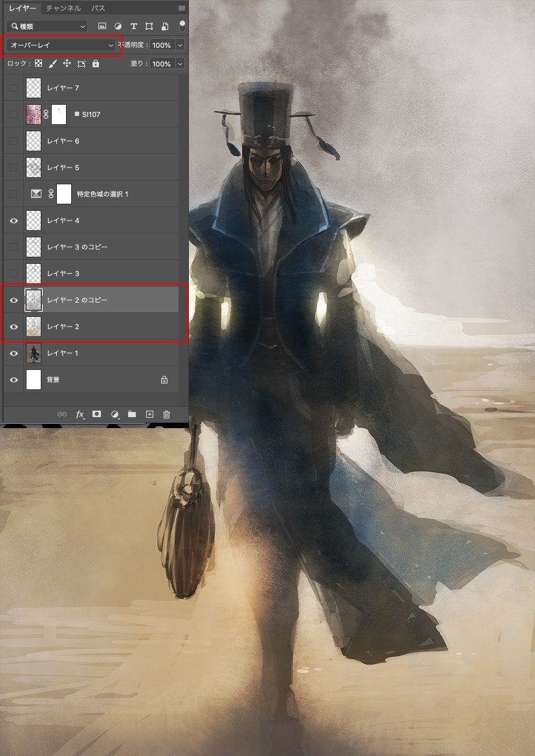Click the SI107 layer mask thumbnail
This screenshot has width=535, height=756.
click(59, 114)
